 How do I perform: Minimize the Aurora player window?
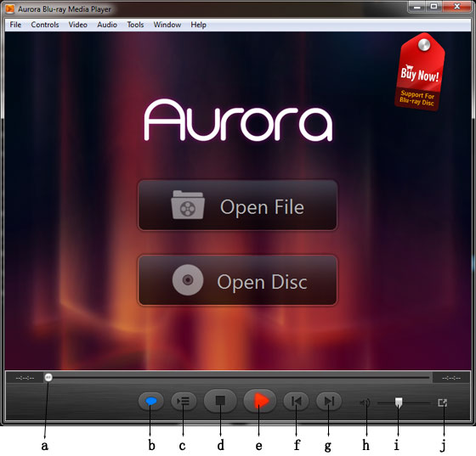(417, 7)
